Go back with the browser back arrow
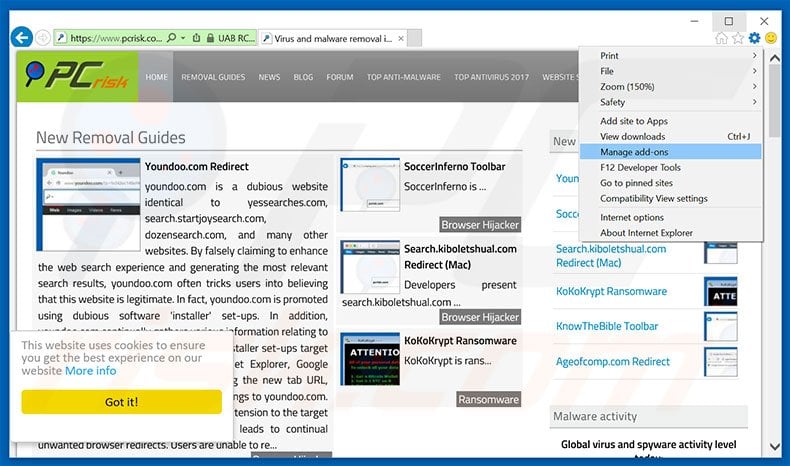The width and height of the screenshot is (790, 466). click(22, 37)
